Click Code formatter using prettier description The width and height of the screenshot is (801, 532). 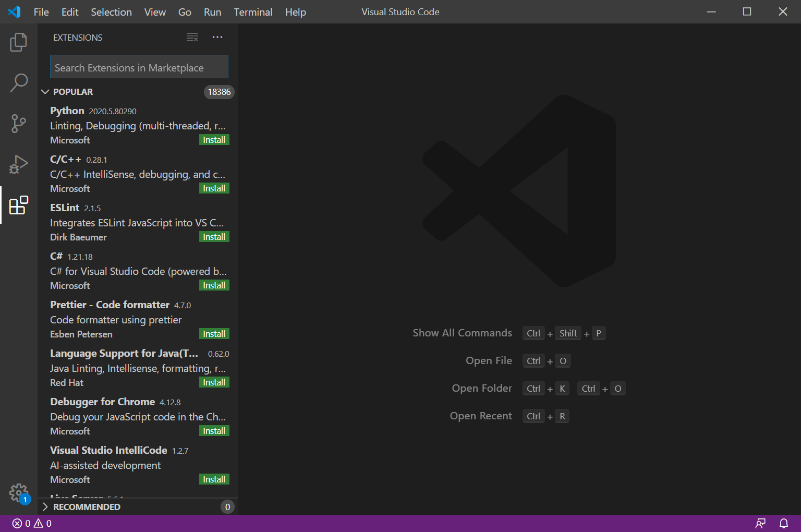click(116, 320)
